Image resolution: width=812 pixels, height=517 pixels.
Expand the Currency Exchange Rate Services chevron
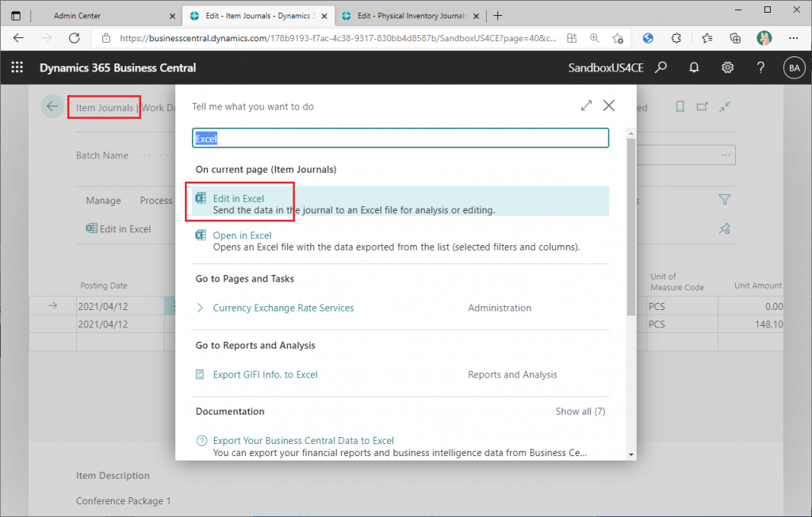[x=200, y=308]
